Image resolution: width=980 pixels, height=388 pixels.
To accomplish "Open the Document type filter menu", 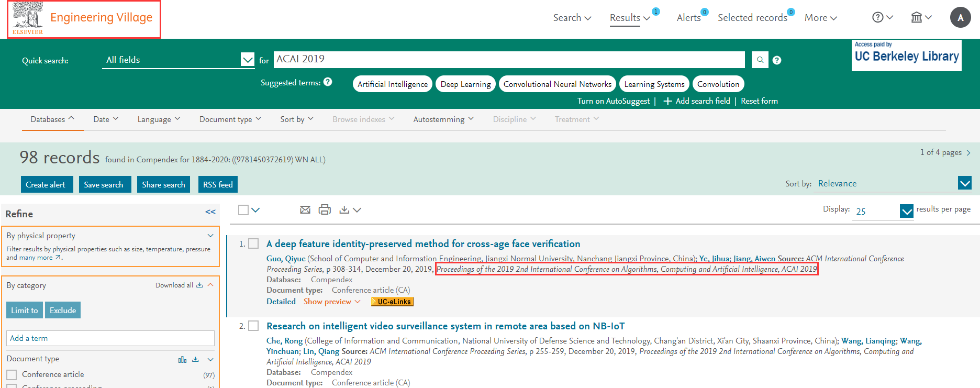I will tap(230, 119).
